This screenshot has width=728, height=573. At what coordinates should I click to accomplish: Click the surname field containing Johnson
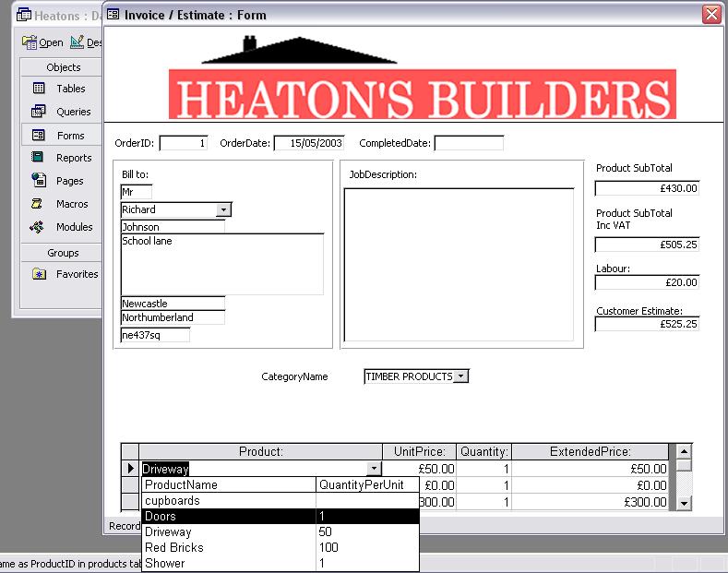click(173, 227)
